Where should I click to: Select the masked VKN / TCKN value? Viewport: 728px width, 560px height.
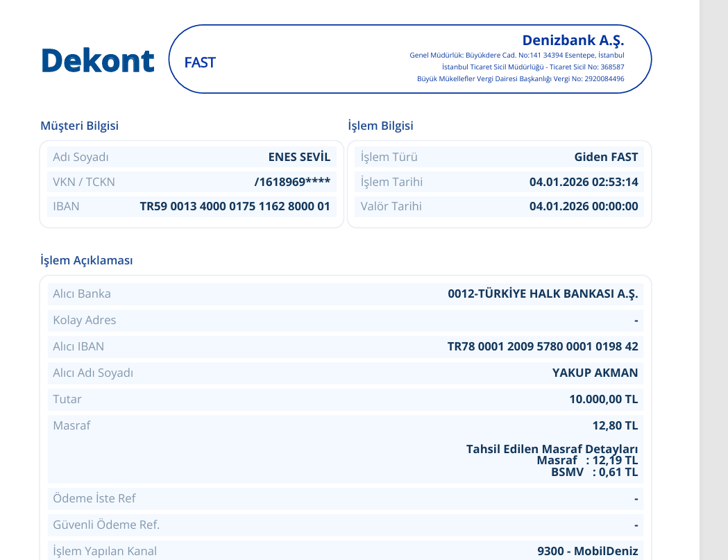pos(292,182)
